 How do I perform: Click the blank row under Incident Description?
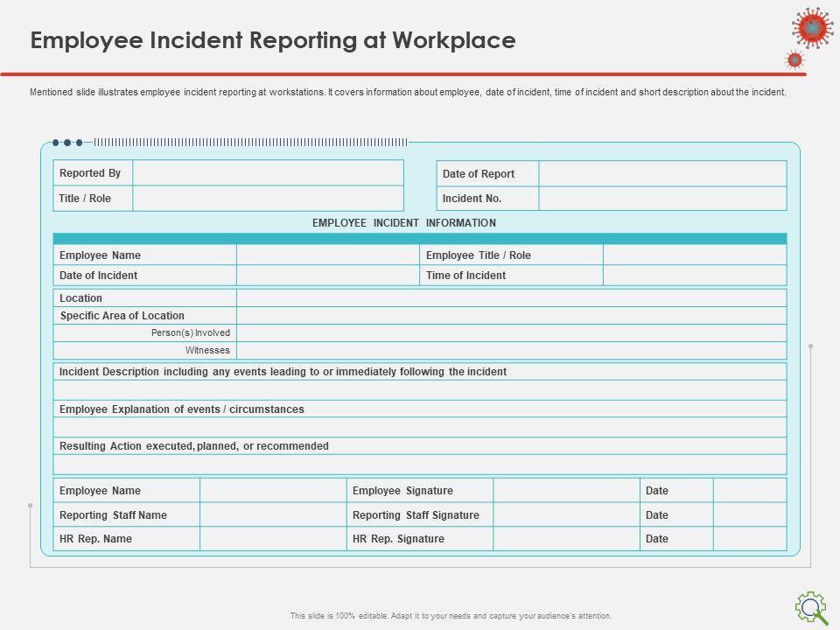coord(420,390)
